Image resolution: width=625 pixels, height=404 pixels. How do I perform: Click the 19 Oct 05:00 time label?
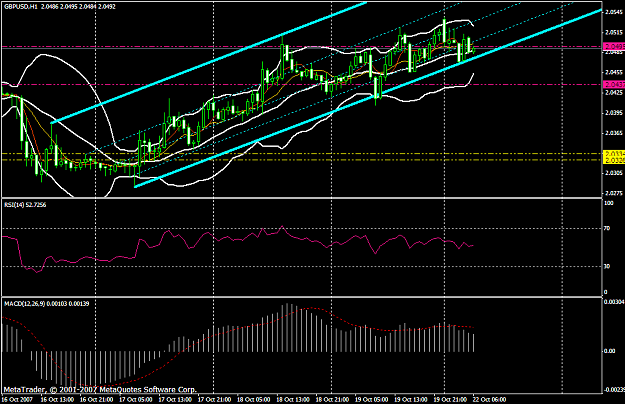pos(371,399)
